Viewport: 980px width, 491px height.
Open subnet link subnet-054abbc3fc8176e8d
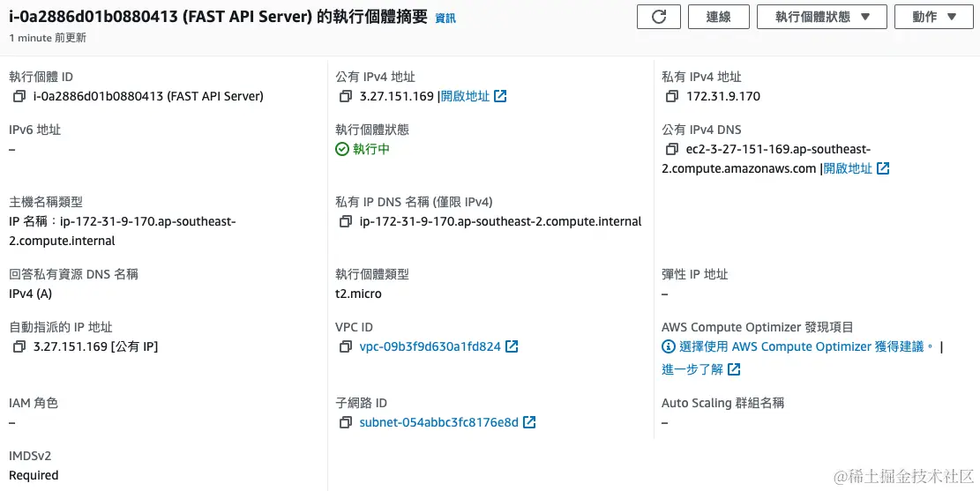click(439, 422)
